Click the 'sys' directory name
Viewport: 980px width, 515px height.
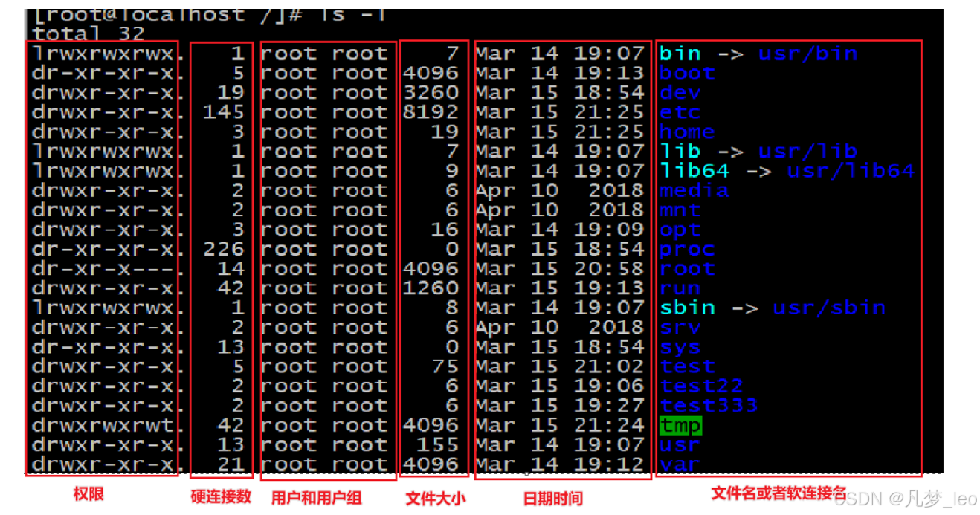680,347
